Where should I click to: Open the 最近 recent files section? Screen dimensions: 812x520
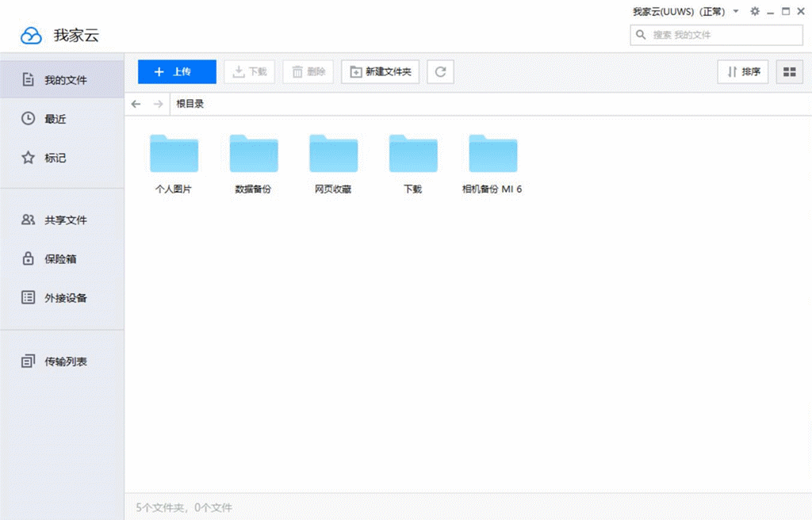(62, 119)
